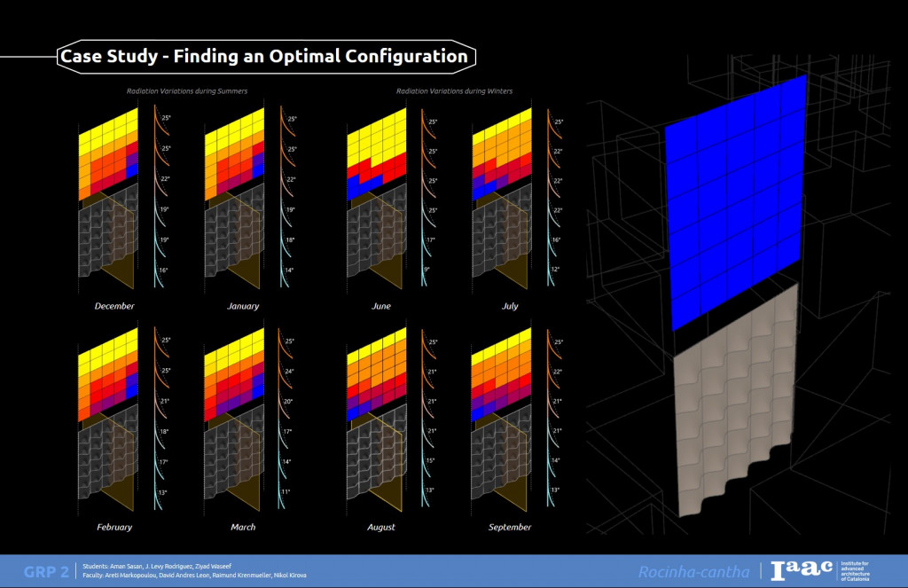This screenshot has width=908, height=588.
Task: Click the March month label
Action: tap(242, 528)
